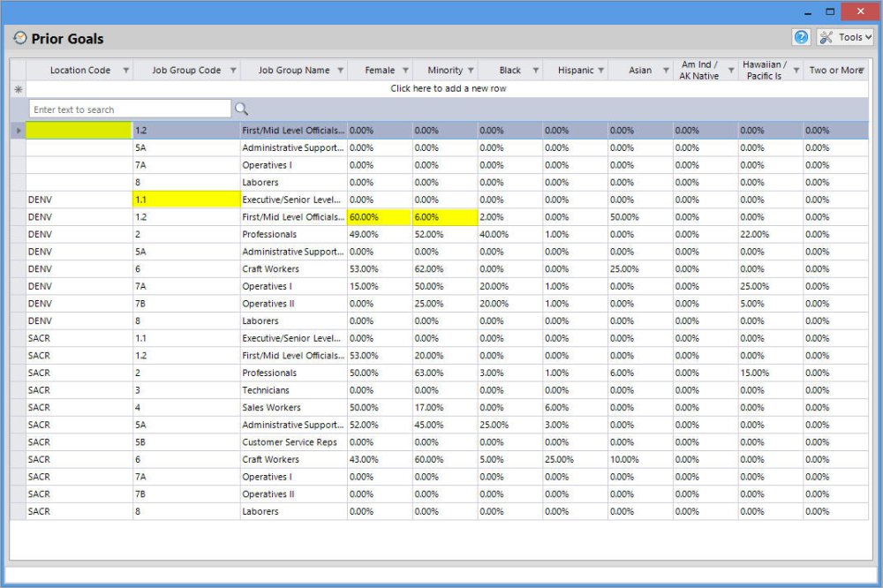Screen dimensions: 883x588
Task: Open the Asian column filter dropdown
Action: (665, 70)
